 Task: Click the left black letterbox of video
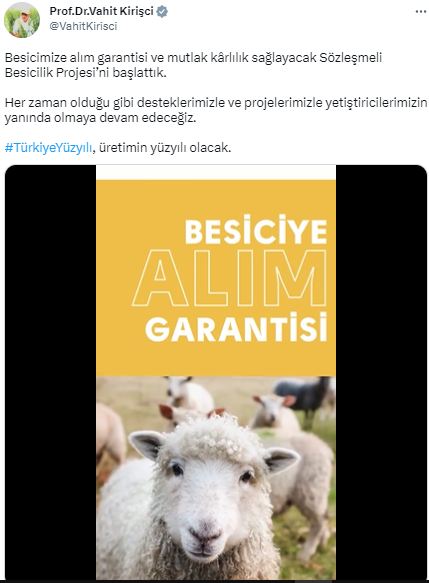[51, 372]
